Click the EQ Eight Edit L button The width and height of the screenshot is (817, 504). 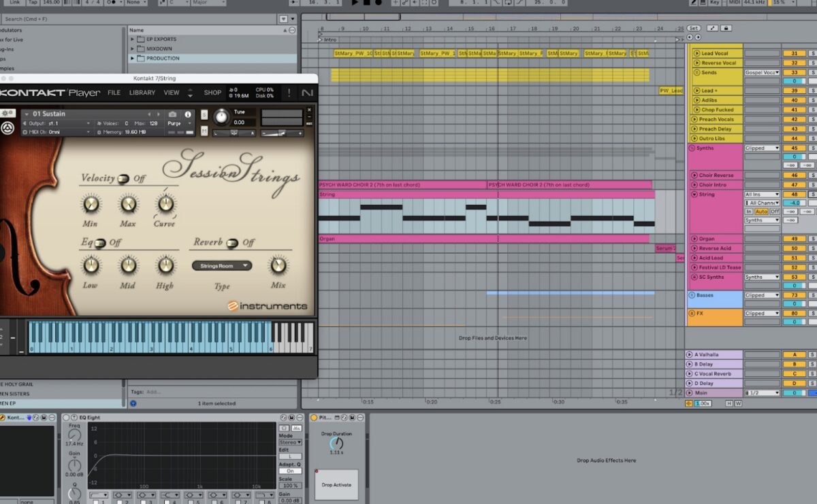pos(290,456)
